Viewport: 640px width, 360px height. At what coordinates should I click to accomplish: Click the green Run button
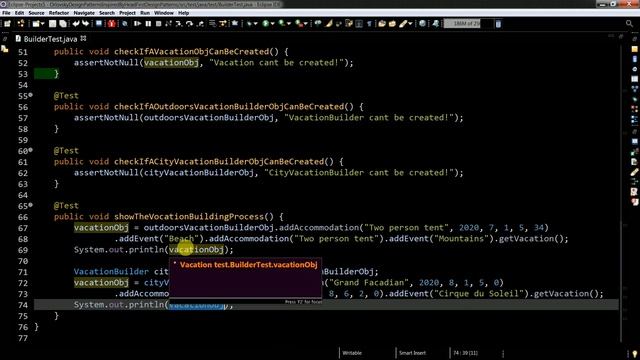[266, 24]
